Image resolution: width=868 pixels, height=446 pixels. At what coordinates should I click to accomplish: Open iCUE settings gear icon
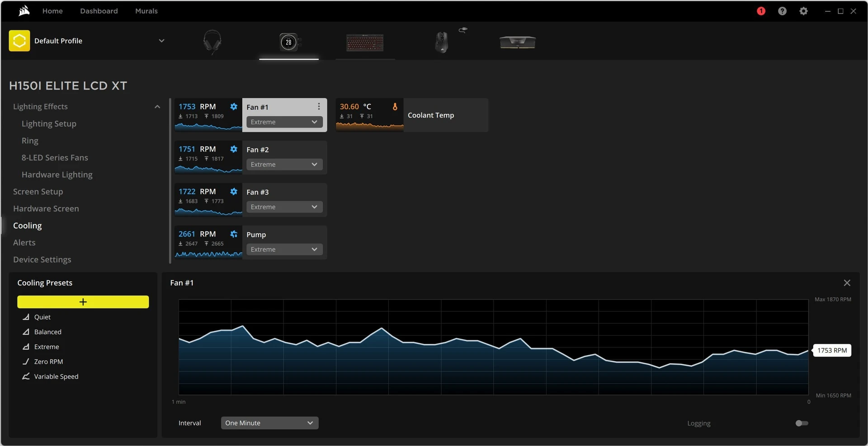803,11
